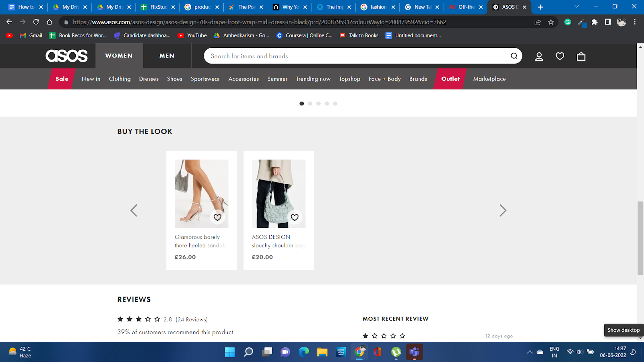Image resolution: width=644 pixels, height=362 pixels.
Task: Open File Explorer from taskbar
Action: pos(322,352)
